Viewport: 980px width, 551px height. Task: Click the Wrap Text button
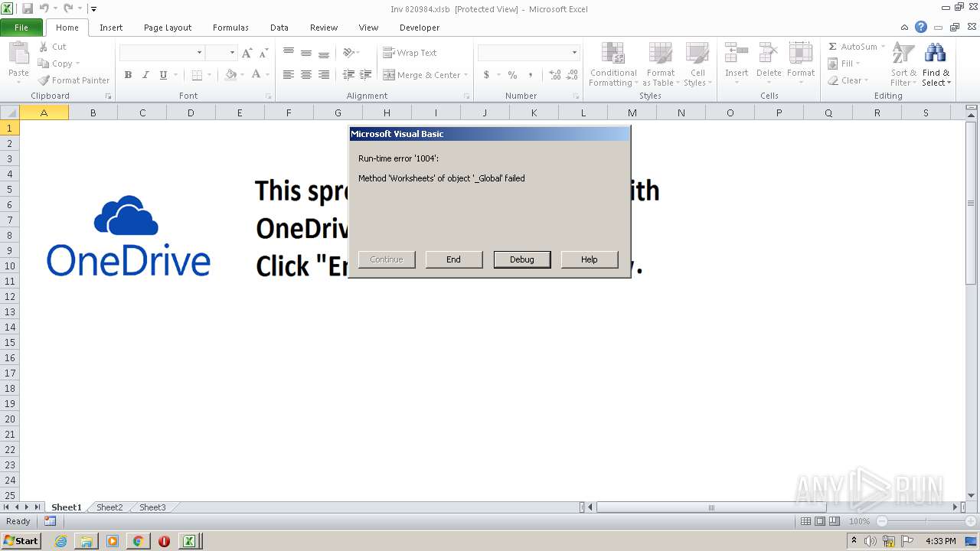[x=410, y=53]
